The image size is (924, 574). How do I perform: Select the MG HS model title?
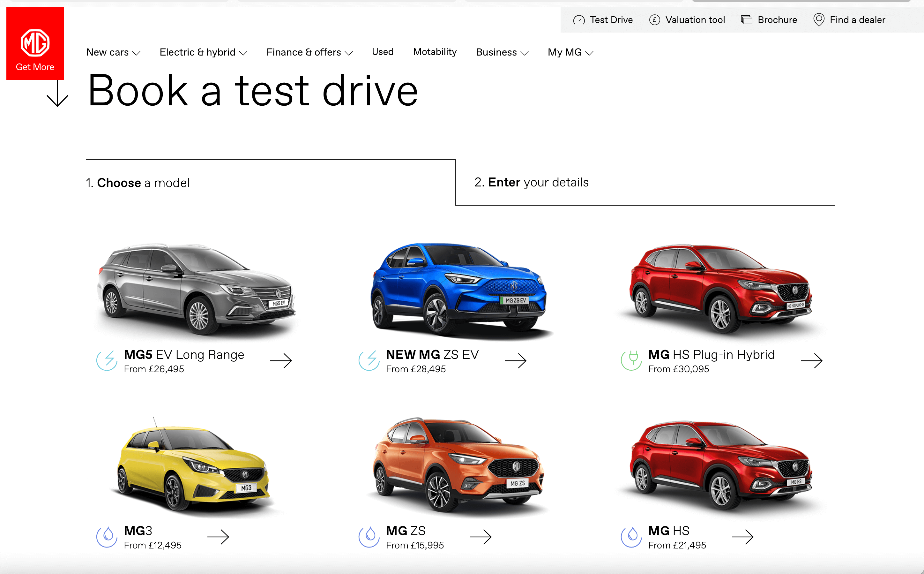click(668, 531)
